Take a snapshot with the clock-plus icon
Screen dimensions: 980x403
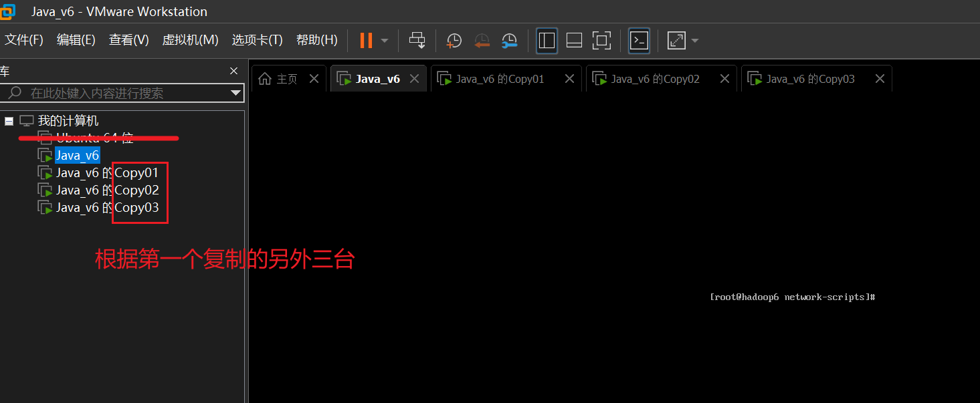454,41
